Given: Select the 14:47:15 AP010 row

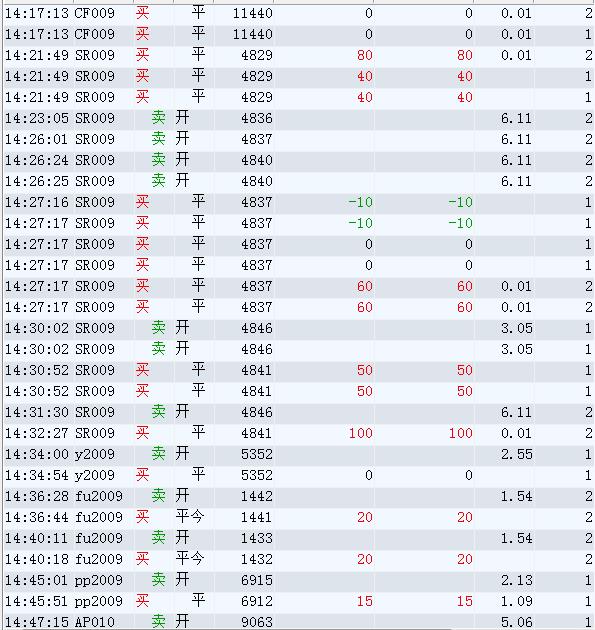Looking at the screenshot, I should tap(299, 621).
